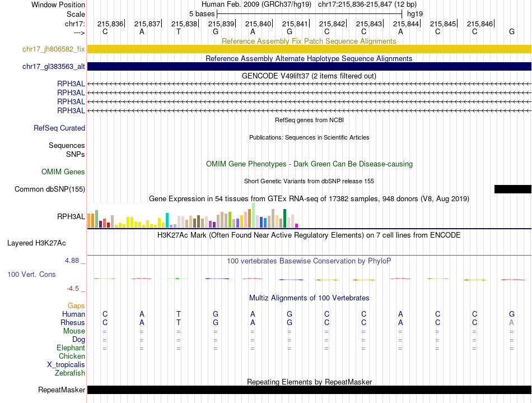The width and height of the screenshot is (532, 403).
Task: Click the RepeatMasker track label
Action: click(x=62, y=390)
